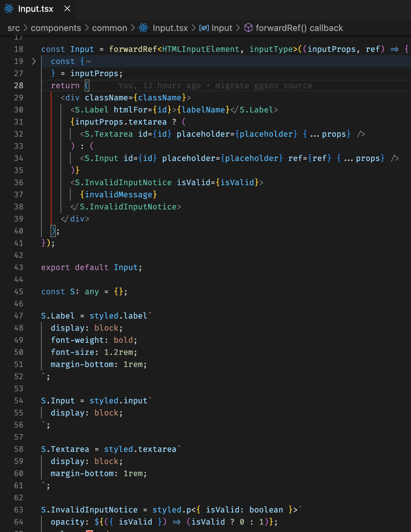Click line number 45 in the gutter

[19, 292]
